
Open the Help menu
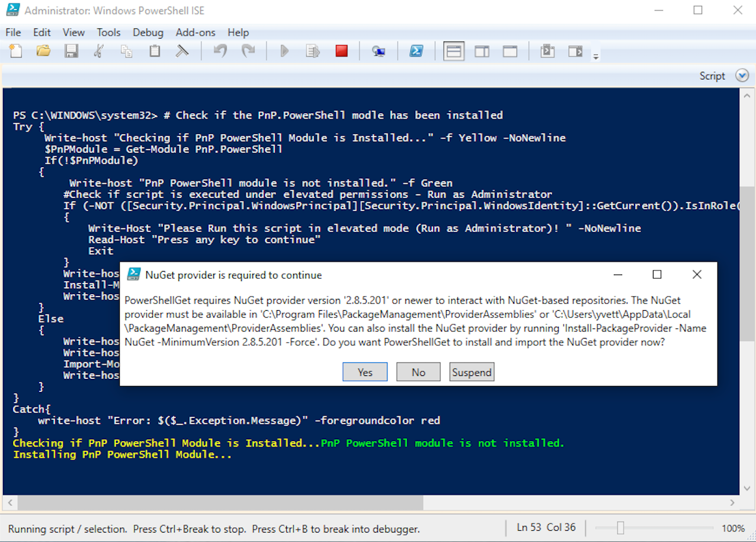[238, 33]
